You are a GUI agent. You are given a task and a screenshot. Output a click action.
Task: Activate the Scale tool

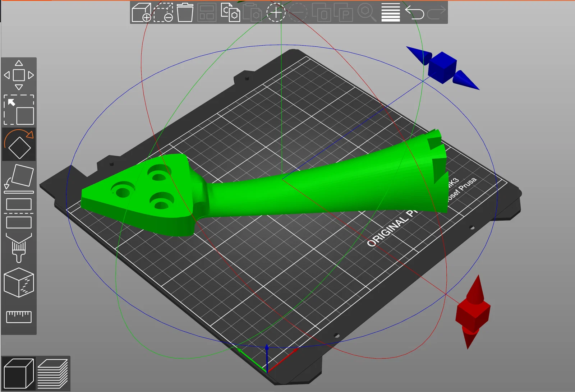[19, 110]
